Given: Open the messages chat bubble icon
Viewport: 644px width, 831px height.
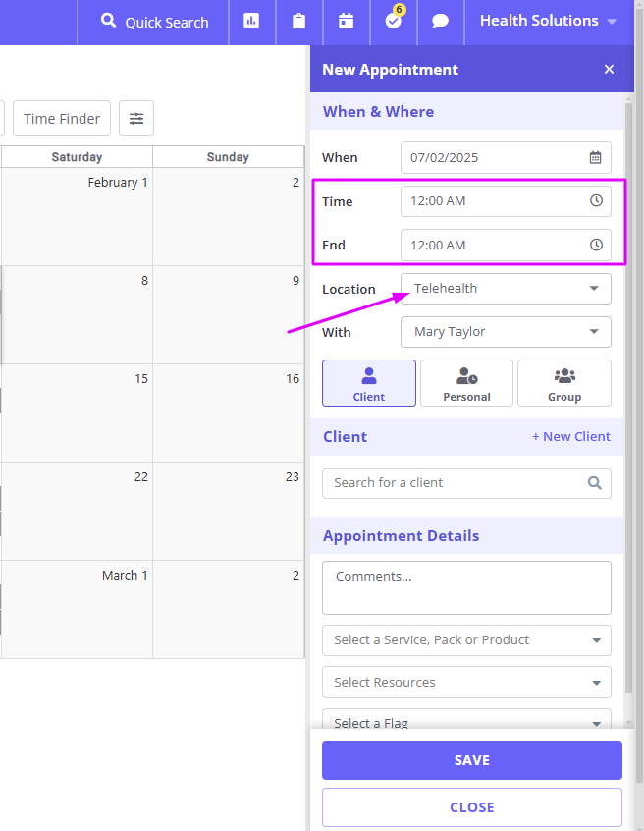Looking at the screenshot, I should [x=440, y=22].
